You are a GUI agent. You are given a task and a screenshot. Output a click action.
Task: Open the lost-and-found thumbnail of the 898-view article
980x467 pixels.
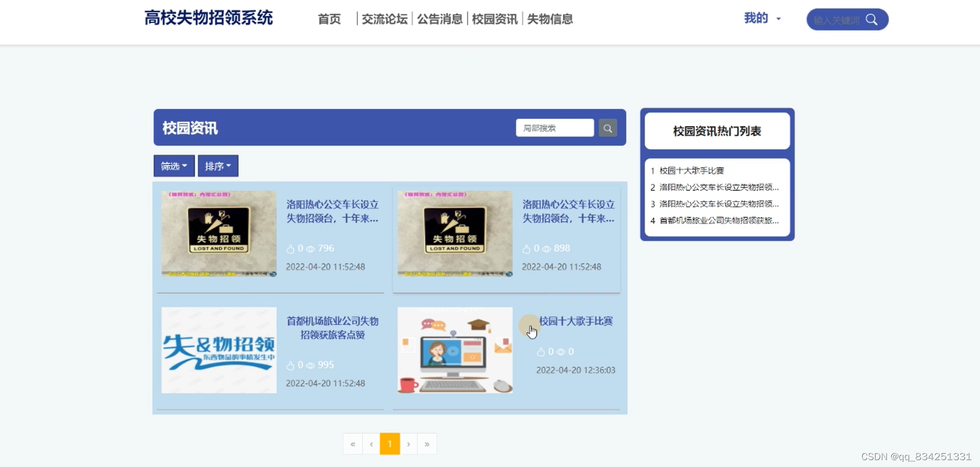455,234
